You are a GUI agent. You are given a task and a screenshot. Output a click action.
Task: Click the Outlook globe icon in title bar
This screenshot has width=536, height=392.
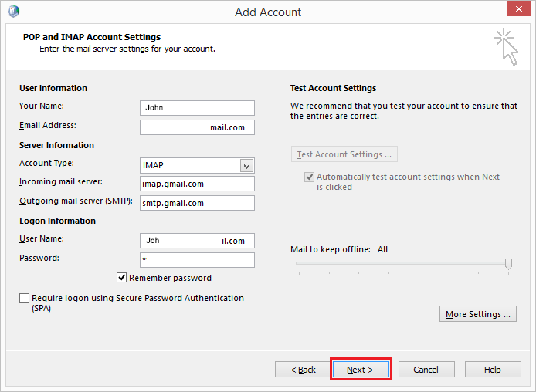tap(14, 12)
